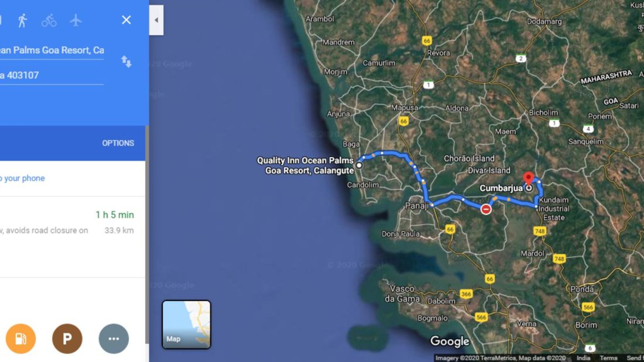Click the Arambol map label
Viewport: 644px width, 362px height.
click(319, 19)
